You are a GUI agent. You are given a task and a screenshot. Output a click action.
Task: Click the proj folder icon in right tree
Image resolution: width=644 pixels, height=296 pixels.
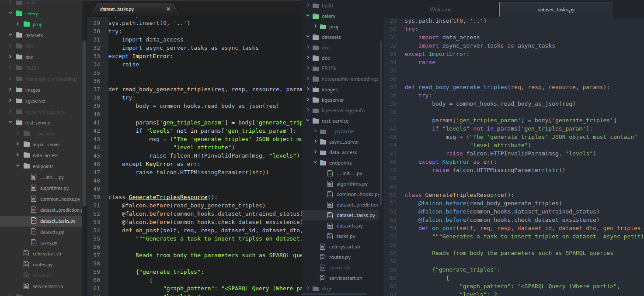click(323, 27)
